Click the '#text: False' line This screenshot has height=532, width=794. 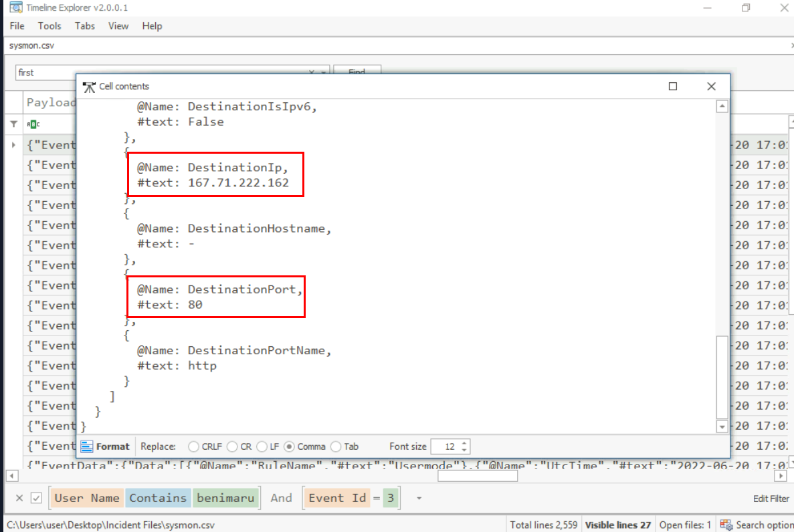point(180,122)
